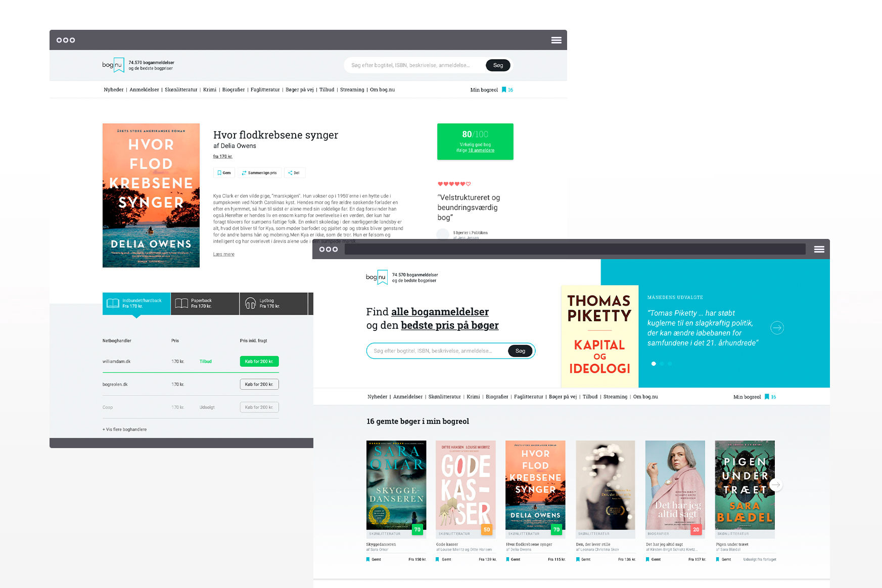Click the Sammenlign pris button
This screenshot has width=882, height=588.
coord(260,173)
